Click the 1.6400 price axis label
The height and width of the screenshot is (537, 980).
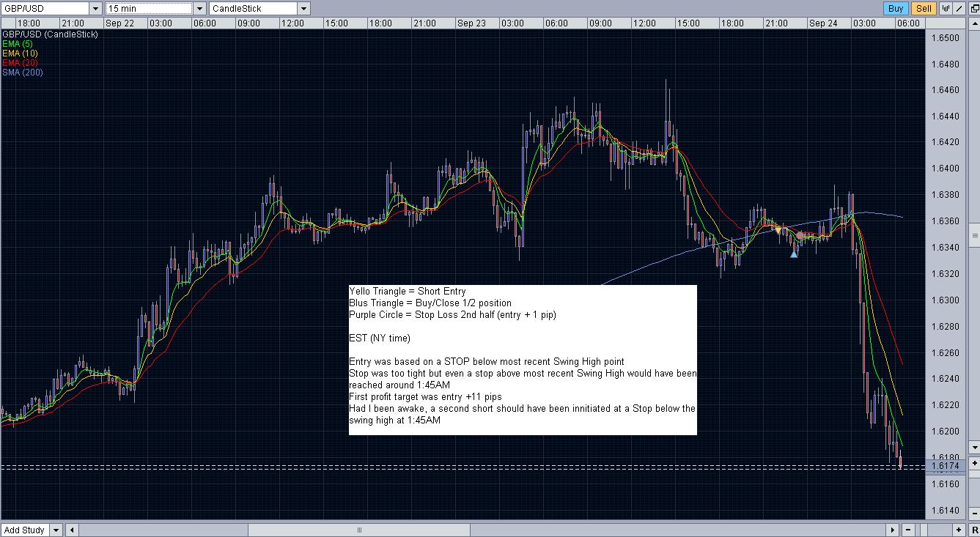[x=945, y=168]
